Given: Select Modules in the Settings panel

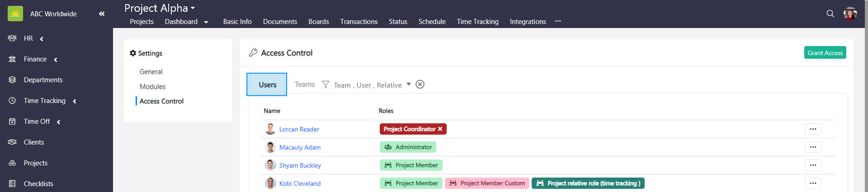Looking at the screenshot, I should click(152, 87).
